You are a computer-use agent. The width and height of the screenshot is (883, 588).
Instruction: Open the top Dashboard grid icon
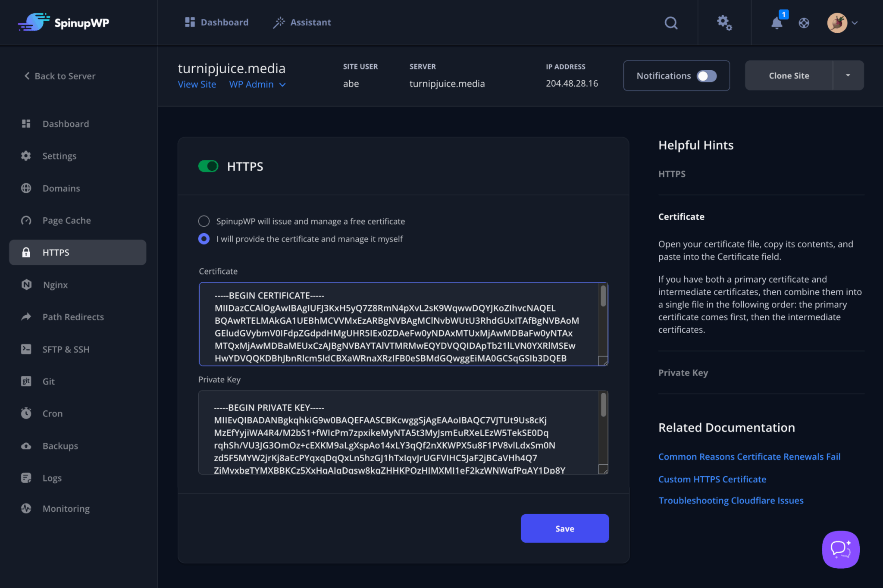point(190,22)
